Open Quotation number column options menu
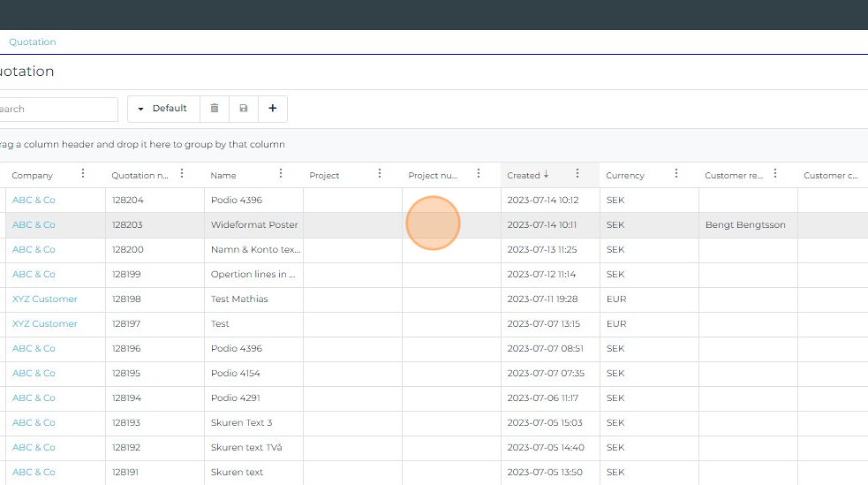Viewport: 868px width, 485px height. point(182,174)
